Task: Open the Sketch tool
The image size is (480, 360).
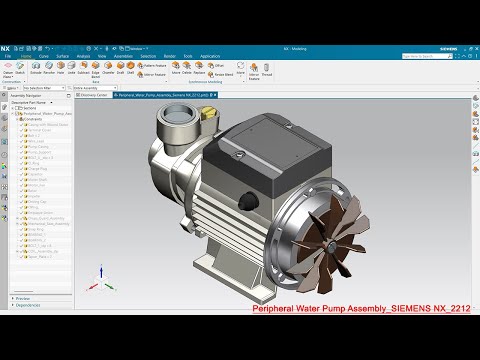Action: click(20, 68)
